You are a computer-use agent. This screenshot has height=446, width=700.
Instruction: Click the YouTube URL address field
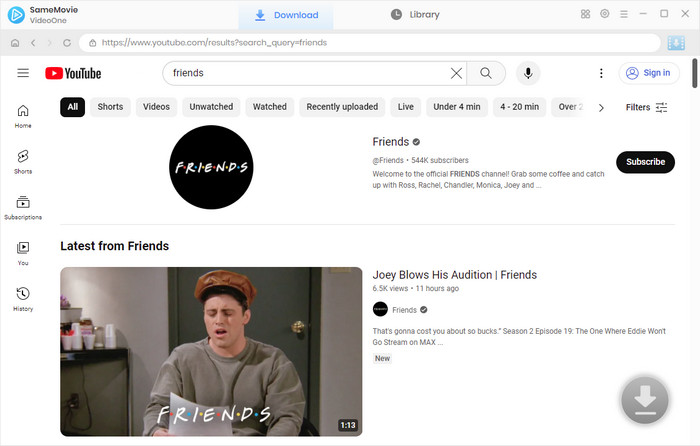coord(370,43)
